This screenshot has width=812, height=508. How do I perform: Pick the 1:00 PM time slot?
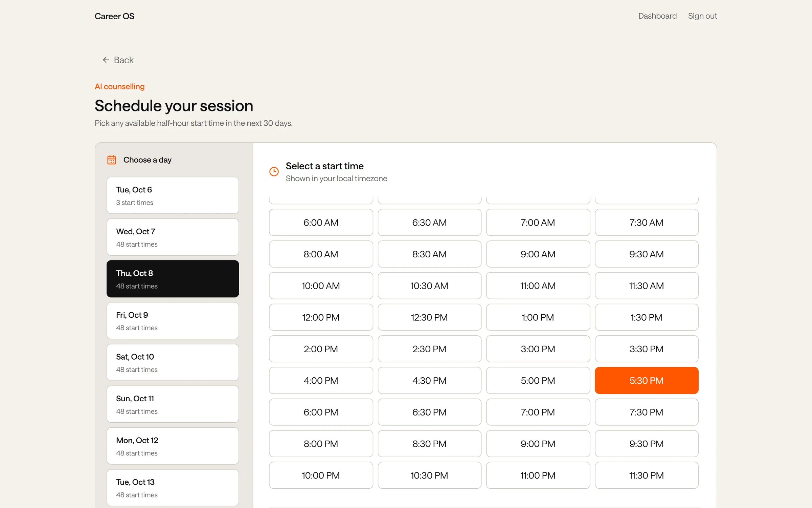pos(538,317)
